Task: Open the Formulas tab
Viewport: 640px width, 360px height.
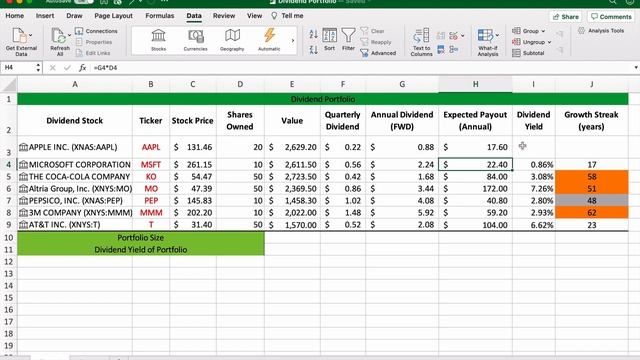Action: 160,16
